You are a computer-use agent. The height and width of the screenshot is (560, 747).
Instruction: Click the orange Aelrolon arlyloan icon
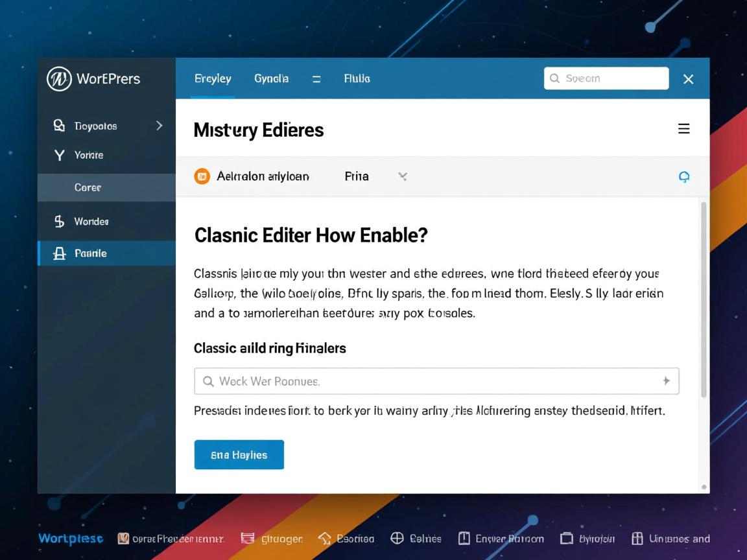(202, 176)
